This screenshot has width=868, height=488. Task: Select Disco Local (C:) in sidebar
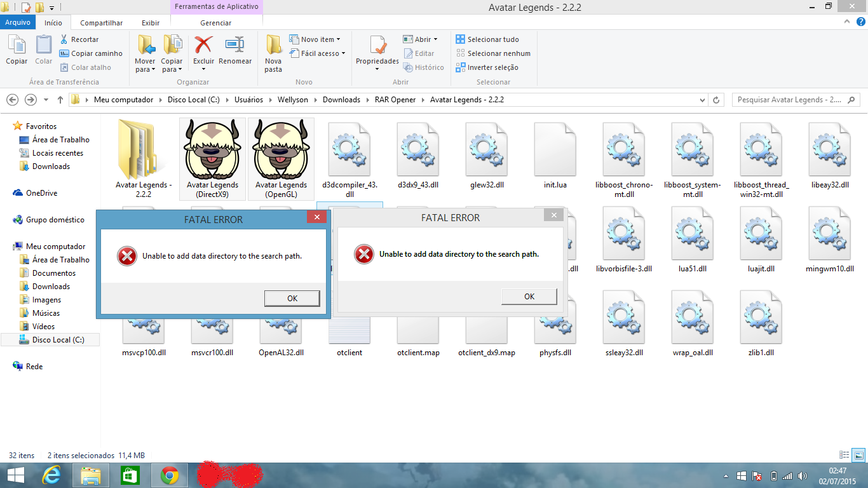point(51,340)
